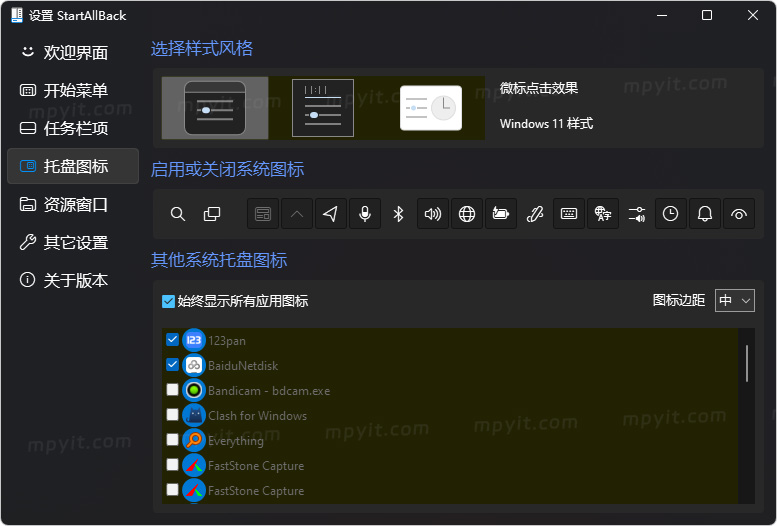The image size is (777, 526).
Task: Maximize the StartAllBack settings window
Action: (x=707, y=15)
